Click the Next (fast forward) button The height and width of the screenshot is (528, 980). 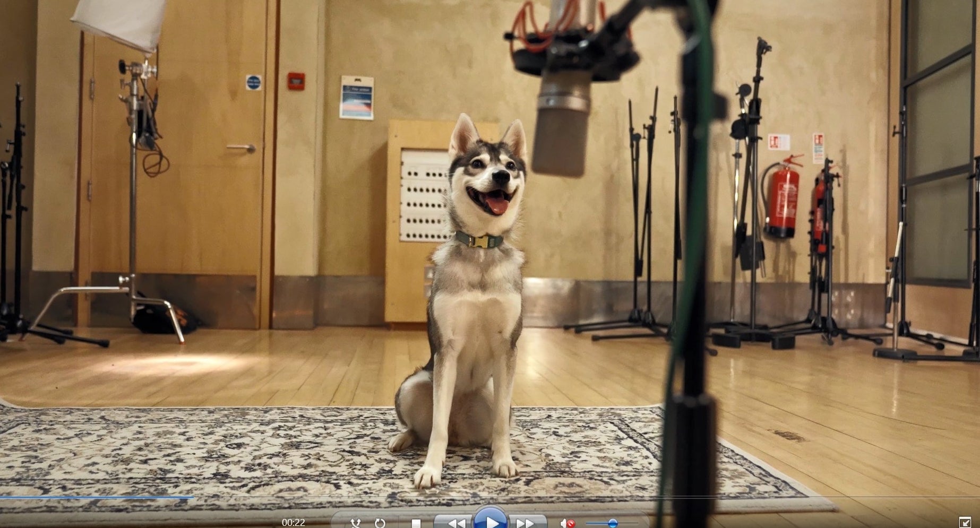pos(525,523)
